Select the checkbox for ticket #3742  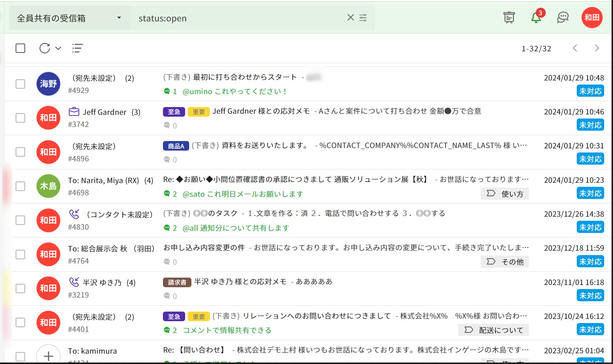click(20, 118)
